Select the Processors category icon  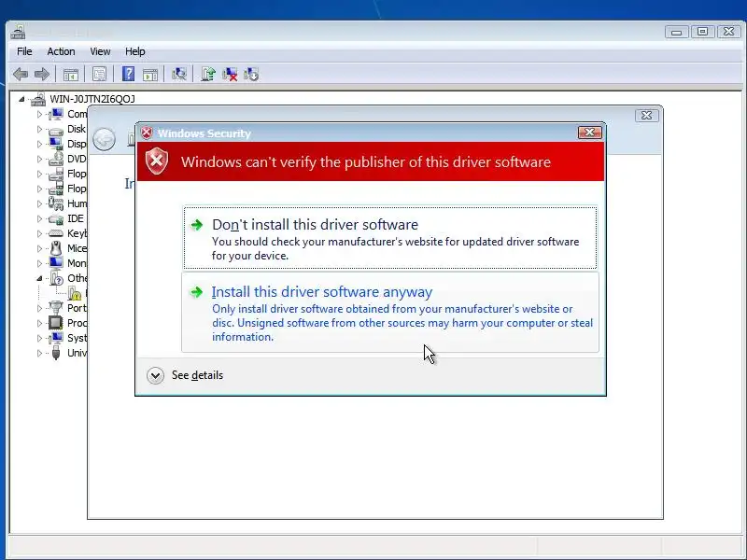pos(56,323)
